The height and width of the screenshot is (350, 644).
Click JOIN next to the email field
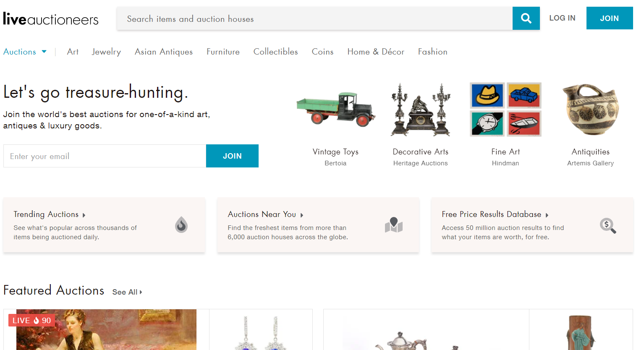coord(232,156)
